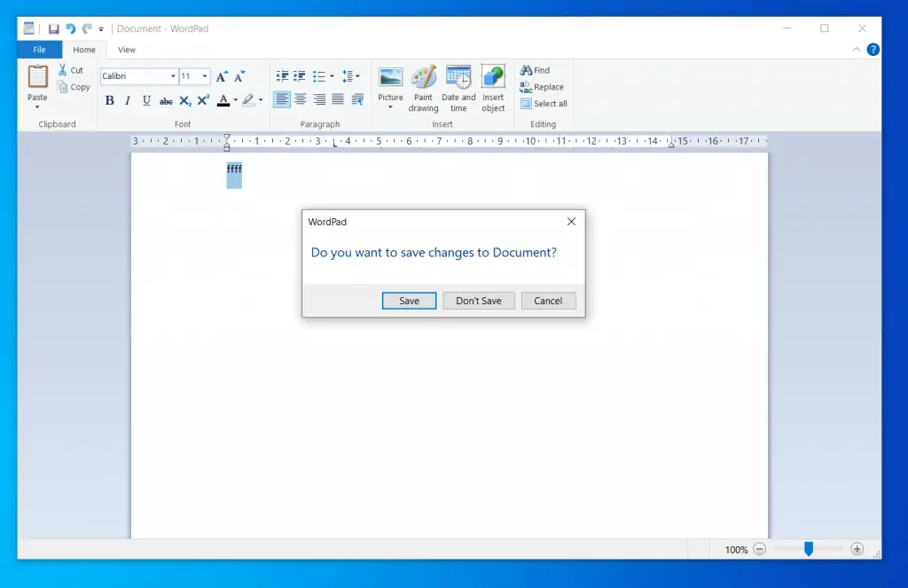Viewport: 908px width, 588px height.
Task: Toggle Bold formatting
Action: coord(110,100)
